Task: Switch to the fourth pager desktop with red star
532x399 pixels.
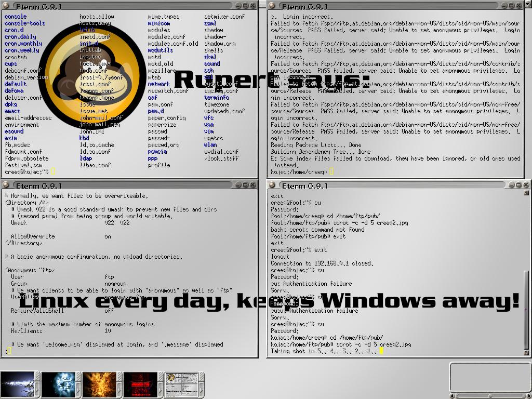Action: coord(140,384)
